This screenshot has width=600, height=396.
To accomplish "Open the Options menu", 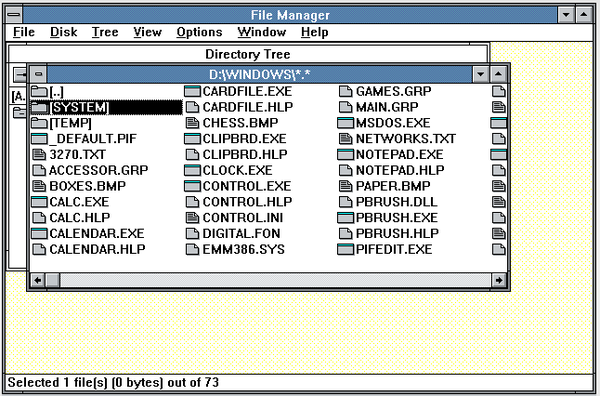I will click(199, 32).
